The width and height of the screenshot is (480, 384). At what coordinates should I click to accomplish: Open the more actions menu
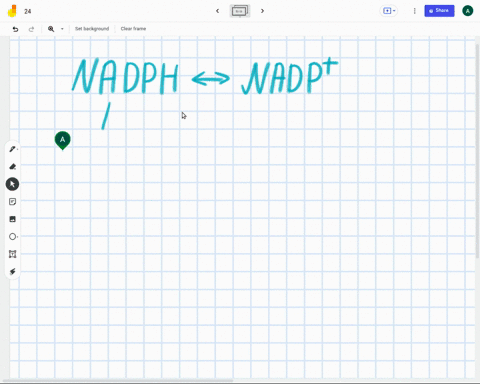click(x=414, y=11)
